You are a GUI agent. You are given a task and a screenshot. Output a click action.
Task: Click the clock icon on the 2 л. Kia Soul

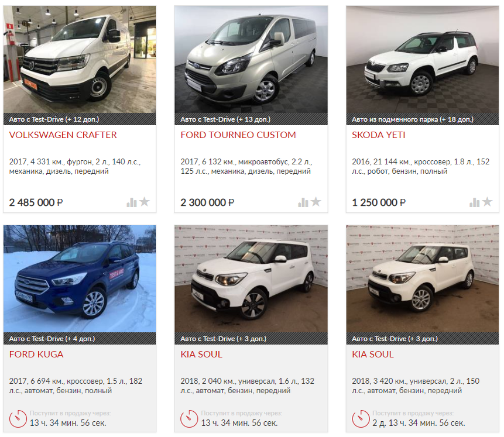point(361,419)
